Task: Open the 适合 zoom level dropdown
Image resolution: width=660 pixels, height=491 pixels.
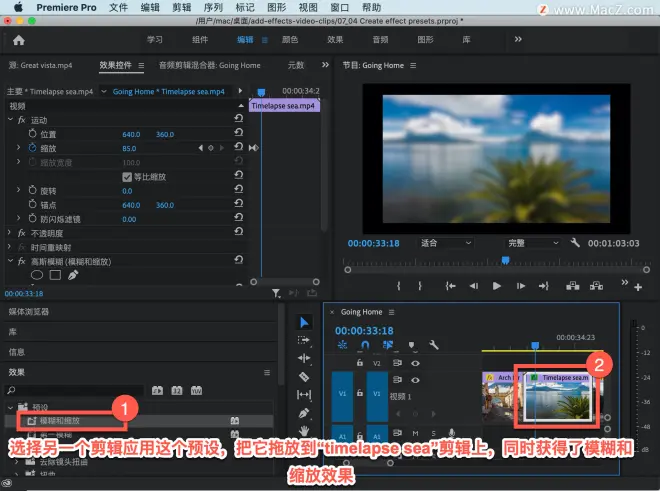Action: pos(446,243)
